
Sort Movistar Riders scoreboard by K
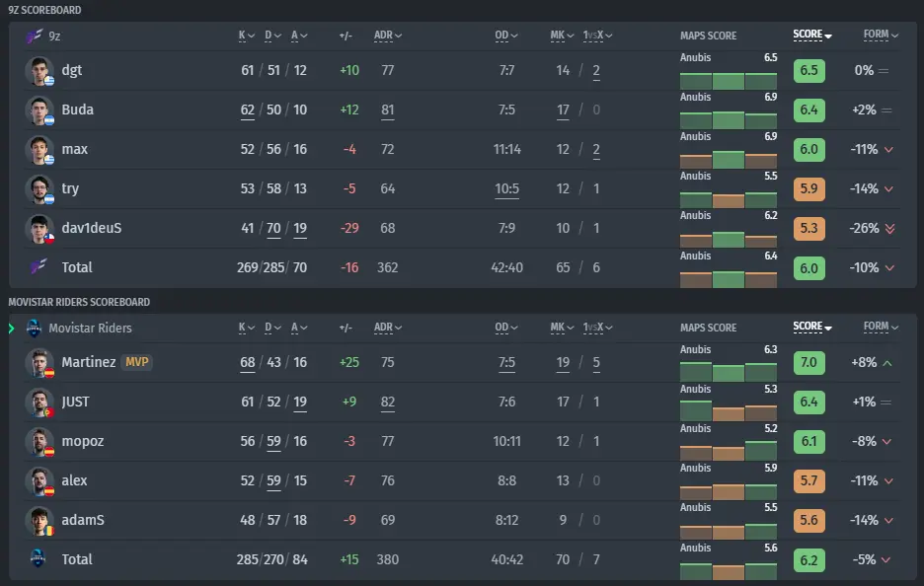coord(247,328)
